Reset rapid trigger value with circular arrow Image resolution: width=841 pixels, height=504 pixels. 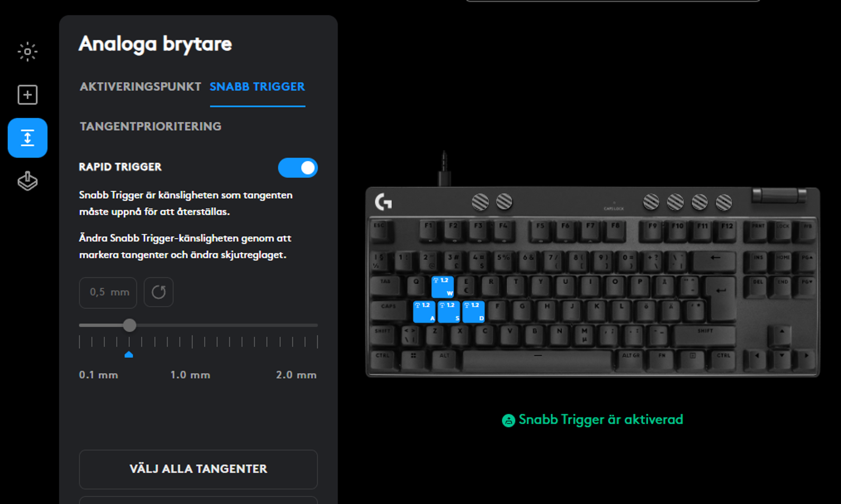(159, 292)
